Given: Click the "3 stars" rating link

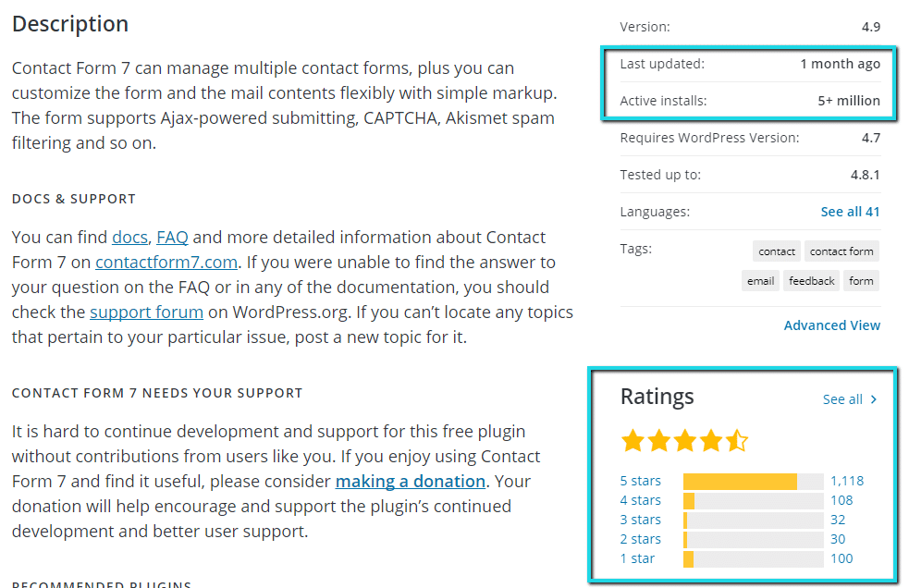Looking at the screenshot, I should [641, 520].
